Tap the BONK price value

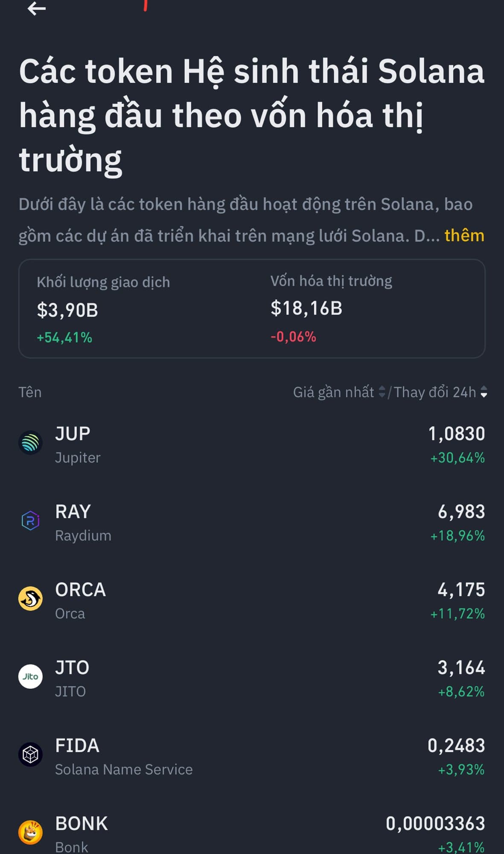(435, 824)
